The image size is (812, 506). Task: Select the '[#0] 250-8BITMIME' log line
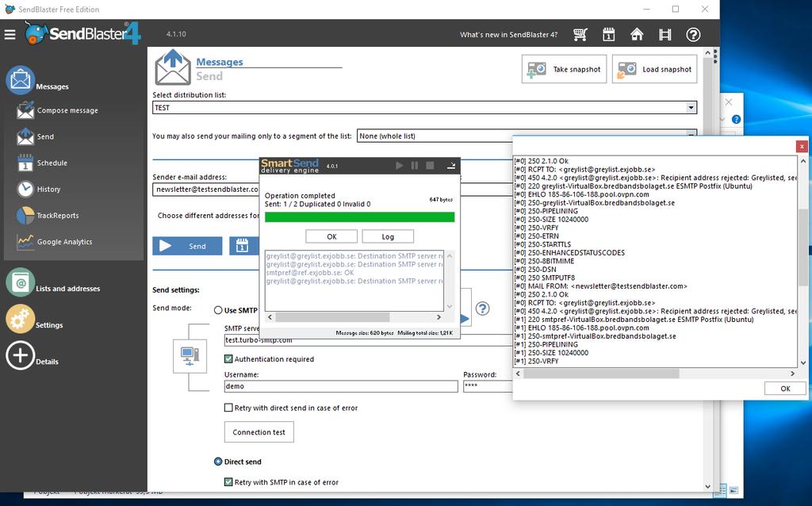coord(544,261)
